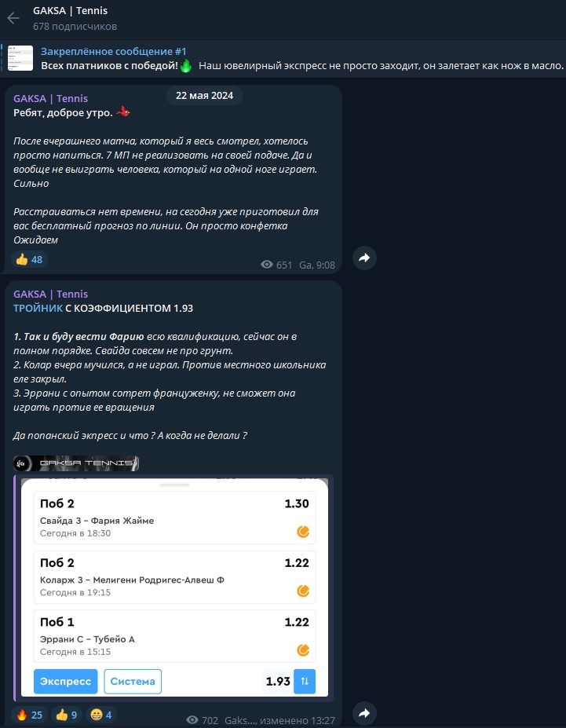
Task: Select the Система tab in bet slip
Action: coord(133,681)
